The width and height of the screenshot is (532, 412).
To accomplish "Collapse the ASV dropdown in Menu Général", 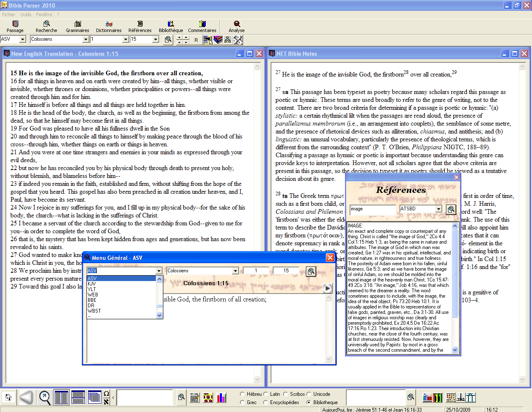I will tap(159, 271).
